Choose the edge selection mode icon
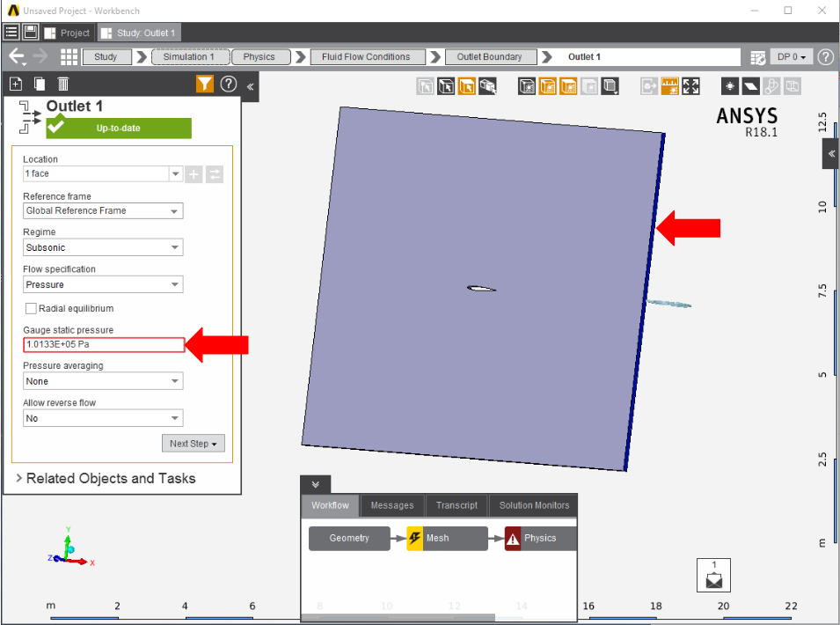Image resolution: width=840 pixels, height=625 pixels. click(446, 86)
